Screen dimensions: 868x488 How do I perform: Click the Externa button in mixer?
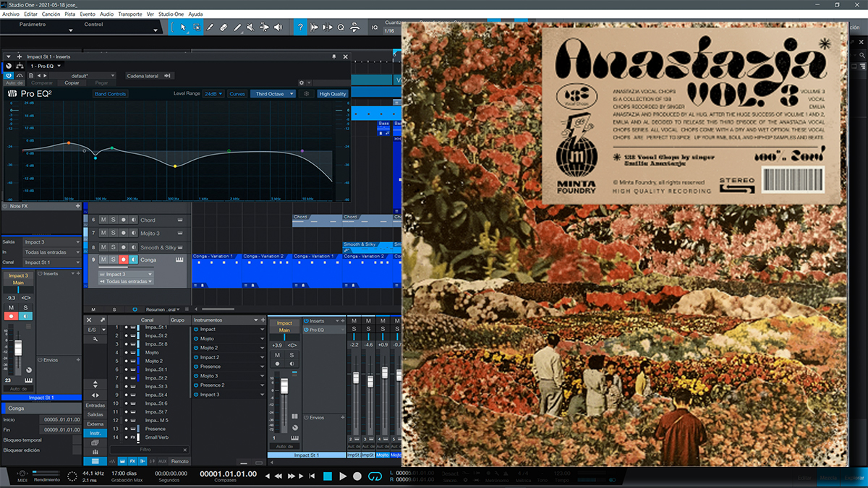click(x=95, y=424)
